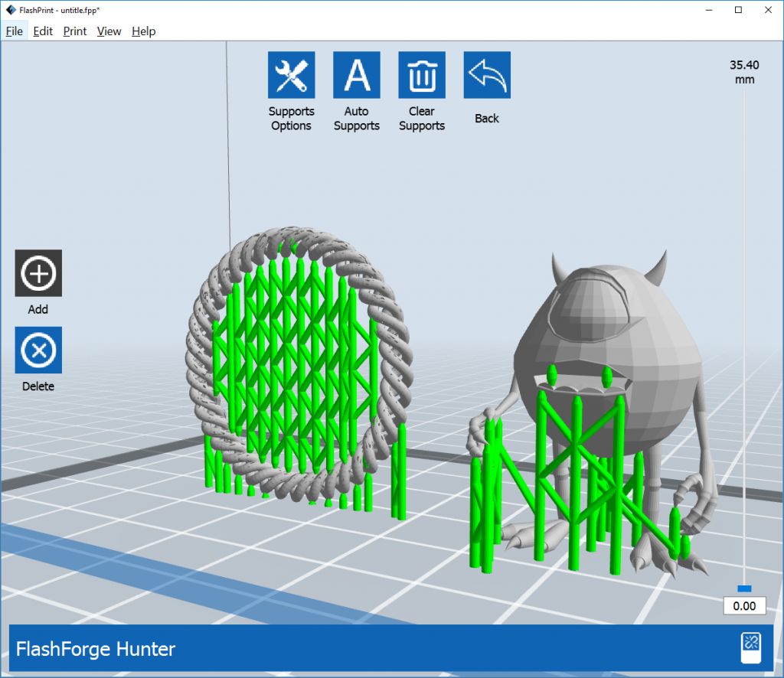The height and width of the screenshot is (678, 784).
Task: Close the FlashPrint window
Action: click(768, 10)
